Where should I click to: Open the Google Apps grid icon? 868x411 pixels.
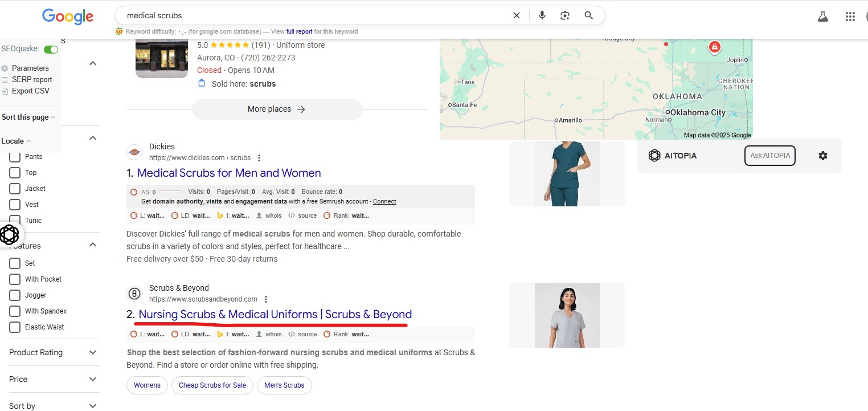[x=850, y=17]
